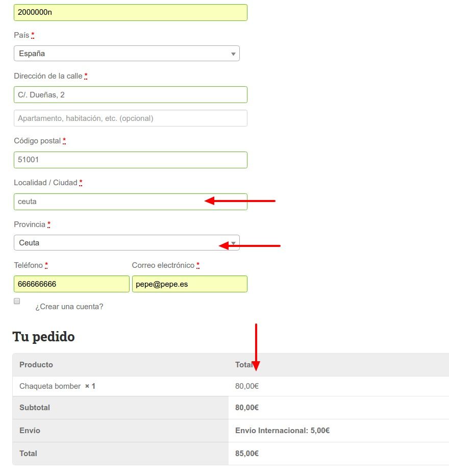Click the required asterisk next to País
The image size is (449, 476).
click(x=33, y=35)
